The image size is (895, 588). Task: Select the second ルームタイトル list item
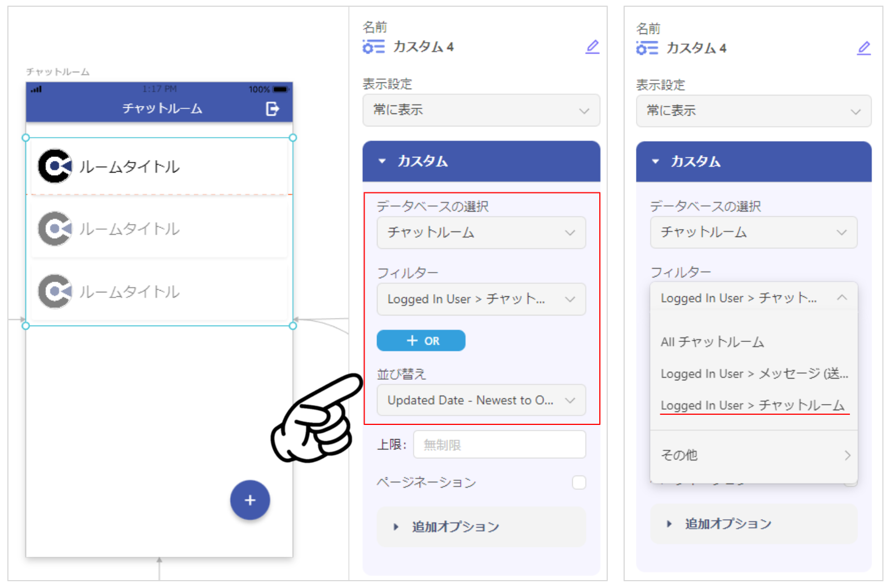[x=159, y=229]
